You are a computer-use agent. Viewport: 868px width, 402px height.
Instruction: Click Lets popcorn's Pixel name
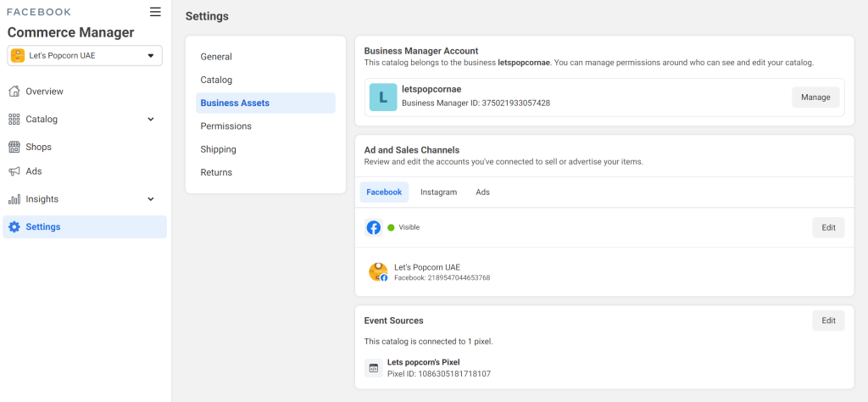[424, 362]
